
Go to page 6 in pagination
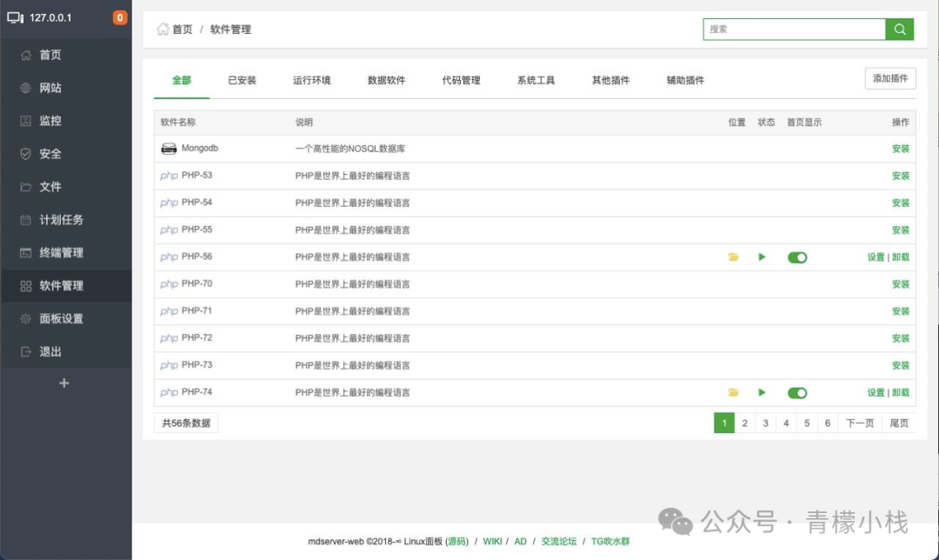[x=828, y=423]
